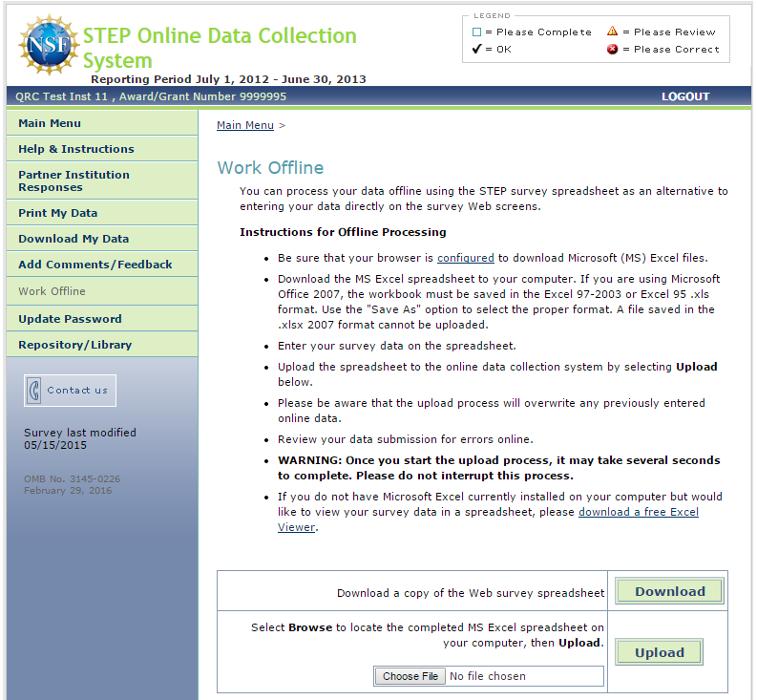Click the Download spreadsheet button
Viewport: 757px width, 700px height.
[669, 591]
